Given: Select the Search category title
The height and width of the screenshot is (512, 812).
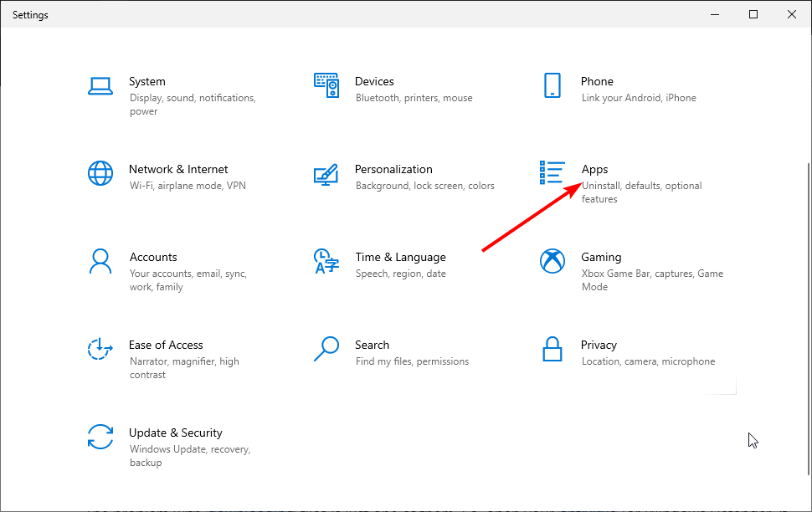Looking at the screenshot, I should point(372,345).
